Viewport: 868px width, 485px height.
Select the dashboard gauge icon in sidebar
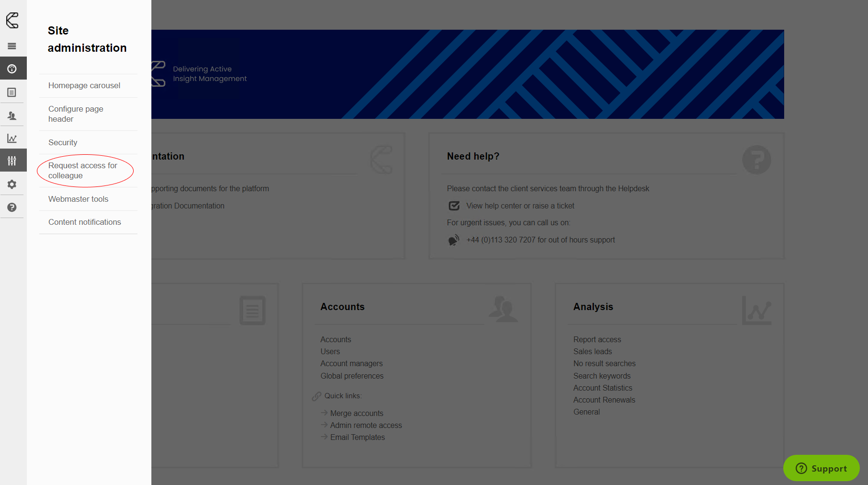coord(12,69)
